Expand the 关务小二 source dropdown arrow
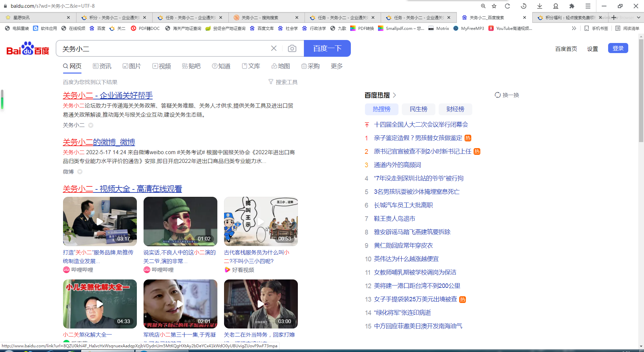Viewport: 644px width, 352px height. click(91, 125)
